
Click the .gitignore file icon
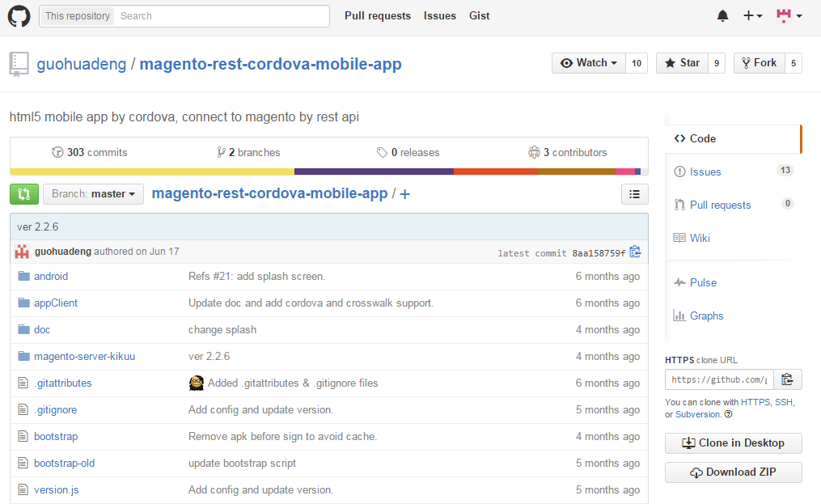(23, 409)
